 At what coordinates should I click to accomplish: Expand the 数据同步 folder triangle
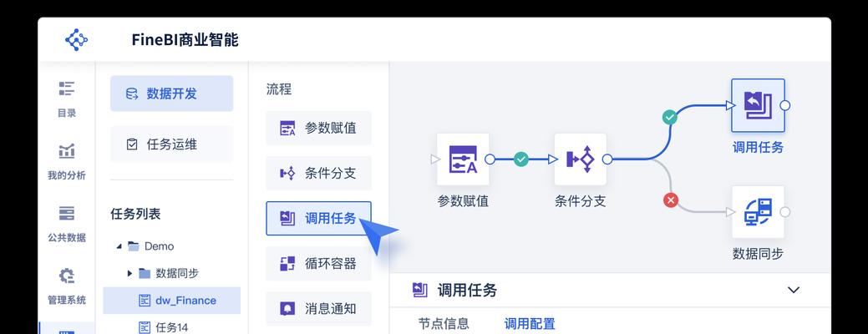pyautogui.click(x=129, y=273)
